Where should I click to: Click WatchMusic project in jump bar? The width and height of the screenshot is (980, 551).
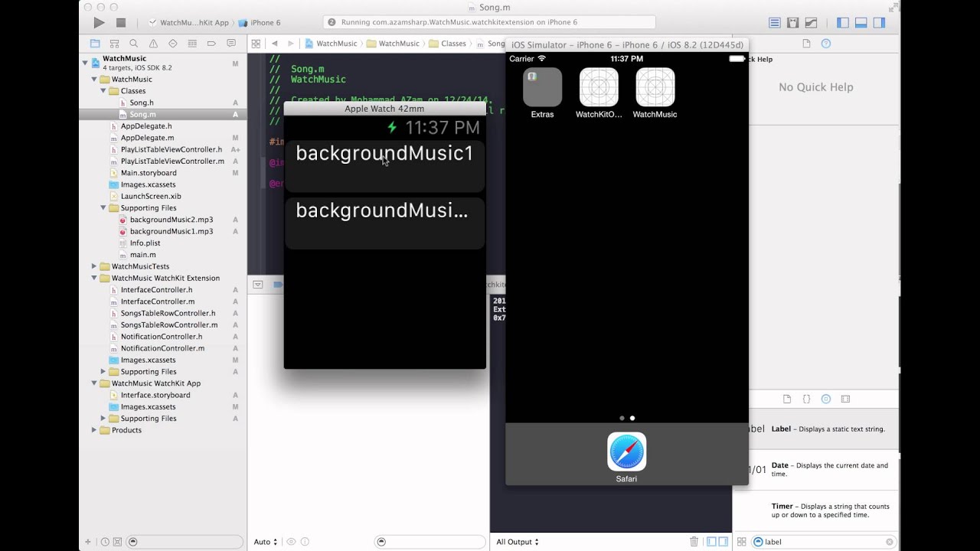(332, 44)
